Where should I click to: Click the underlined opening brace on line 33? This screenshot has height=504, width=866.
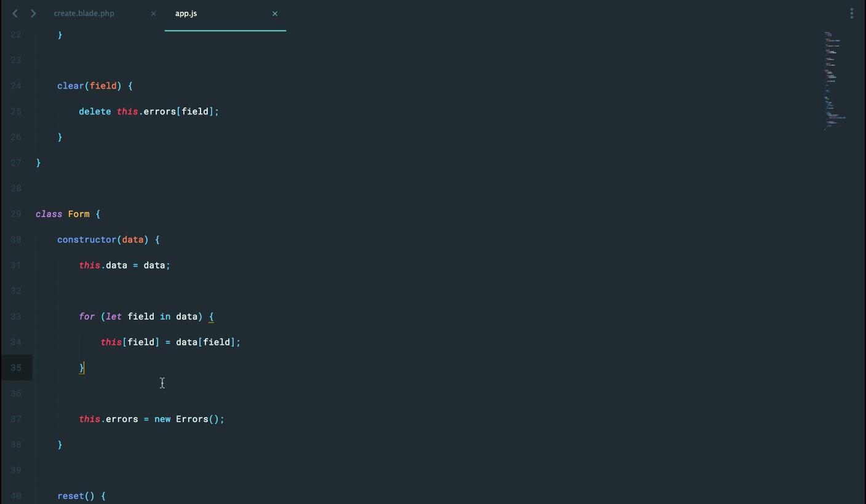tap(211, 317)
